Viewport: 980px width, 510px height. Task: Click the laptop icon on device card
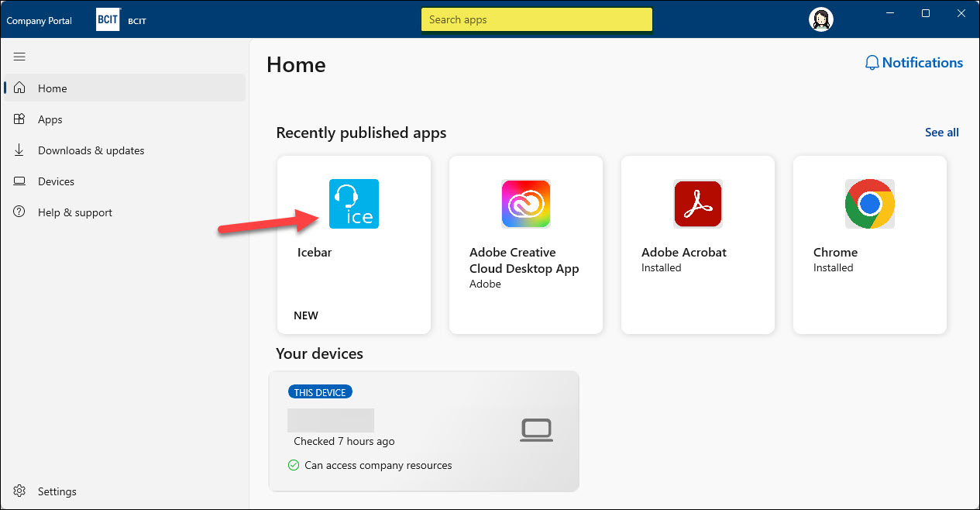click(x=538, y=429)
